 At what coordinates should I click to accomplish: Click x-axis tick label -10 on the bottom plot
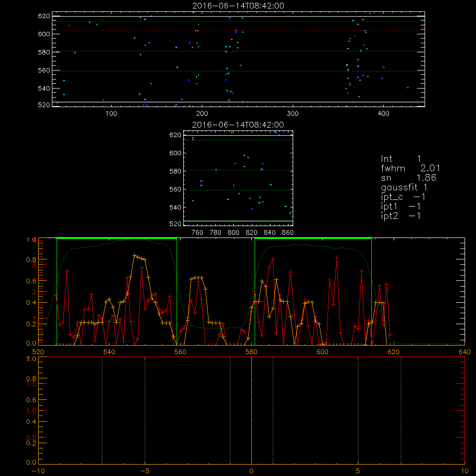point(38,471)
